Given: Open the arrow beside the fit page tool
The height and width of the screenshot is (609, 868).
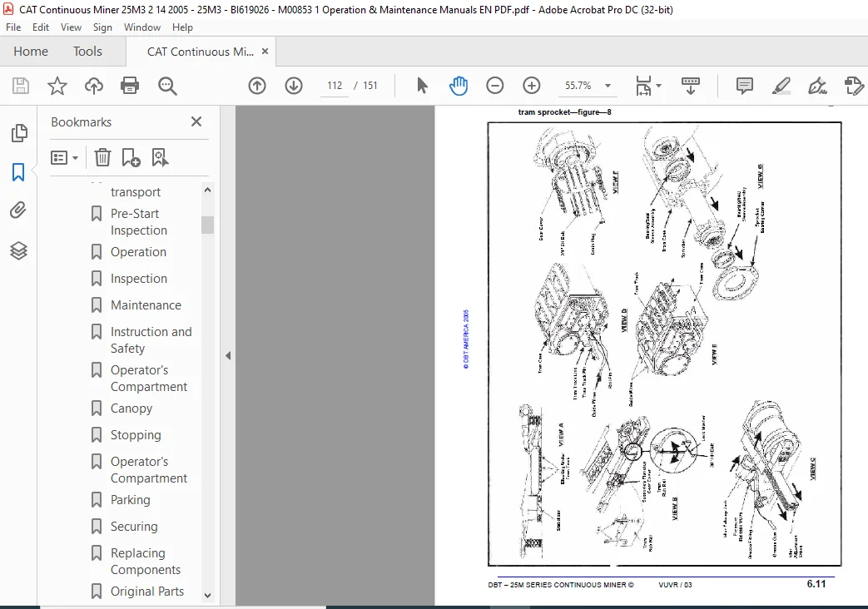Looking at the screenshot, I should 659,86.
